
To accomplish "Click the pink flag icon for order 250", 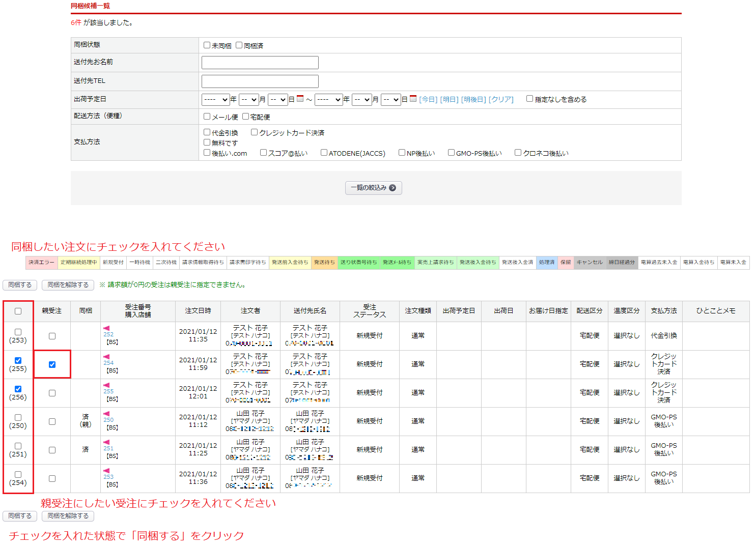I will (106, 414).
